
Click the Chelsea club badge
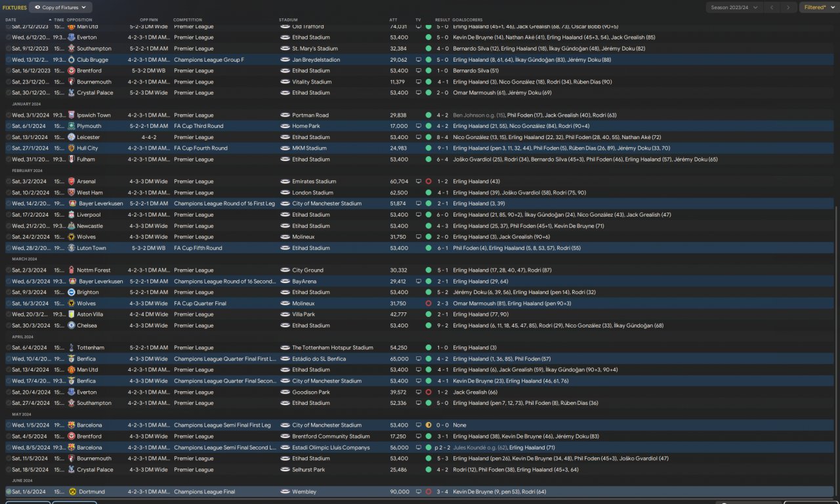[71, 325]
